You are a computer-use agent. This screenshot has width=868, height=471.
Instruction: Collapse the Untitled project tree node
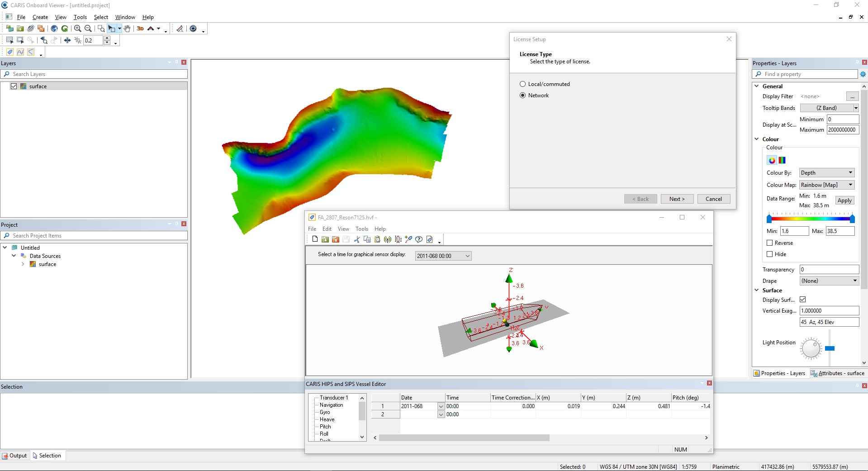pos(5,247)
